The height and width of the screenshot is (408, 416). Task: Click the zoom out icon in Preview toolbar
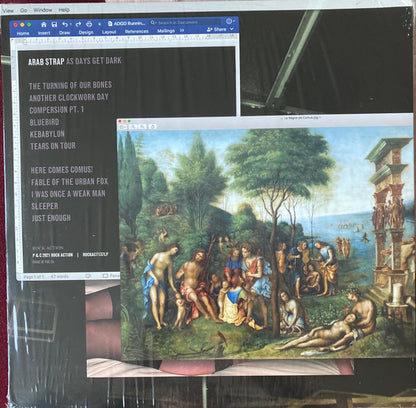[133, 127]
